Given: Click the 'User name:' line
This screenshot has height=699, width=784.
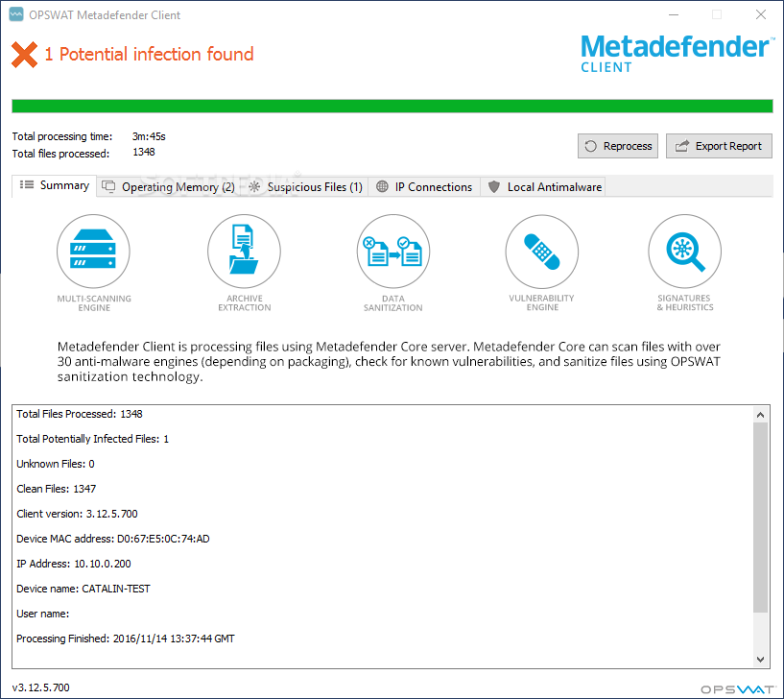Looking at the screenshot, I should click(43, 614).
